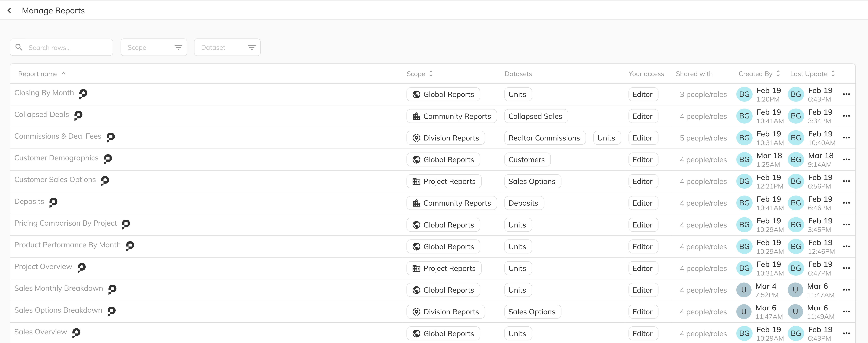Open the Collapsed Deals report

tap(41, 115)
